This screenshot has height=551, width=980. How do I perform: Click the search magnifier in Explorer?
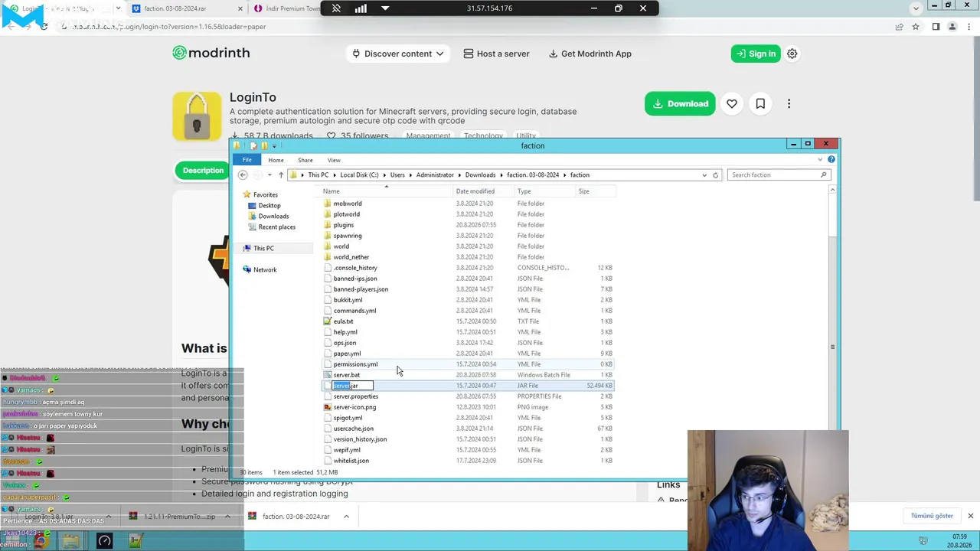click(824, 175)
